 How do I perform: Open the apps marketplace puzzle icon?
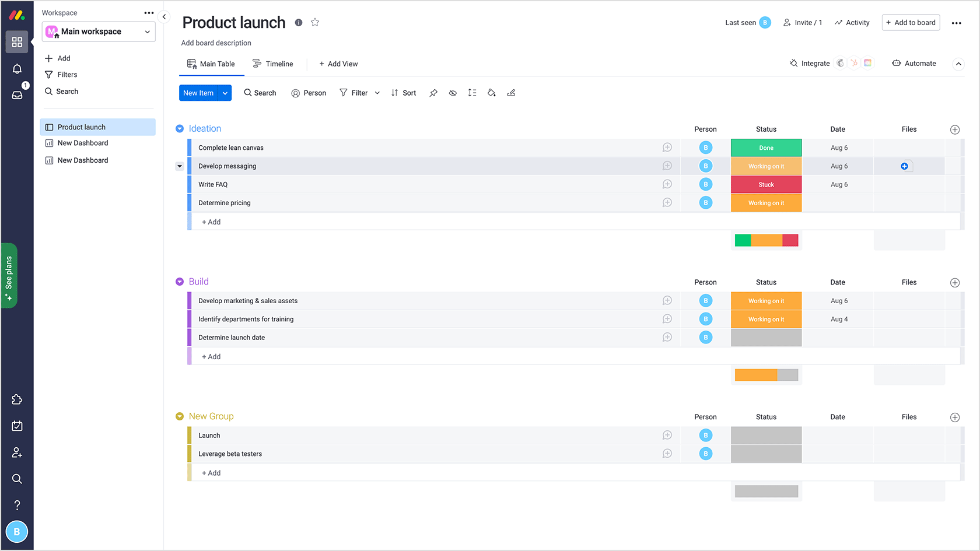click(x=17, y=399)
